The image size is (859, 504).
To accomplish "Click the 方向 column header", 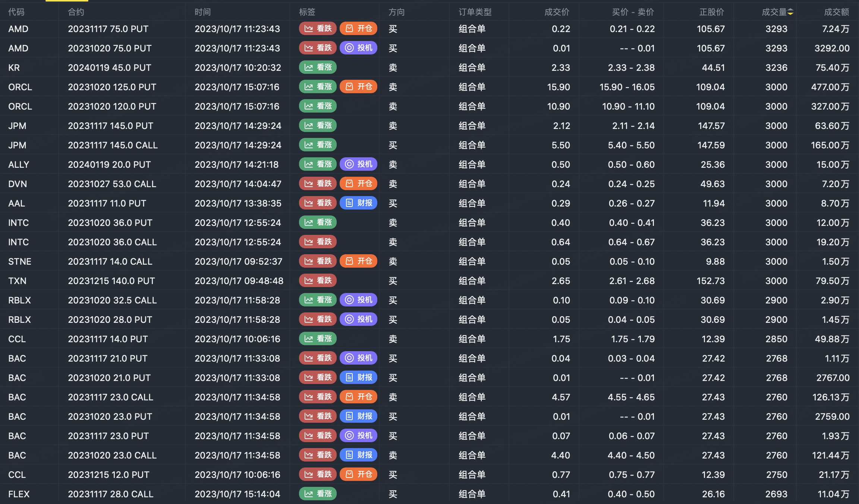I will coord(397,12).
